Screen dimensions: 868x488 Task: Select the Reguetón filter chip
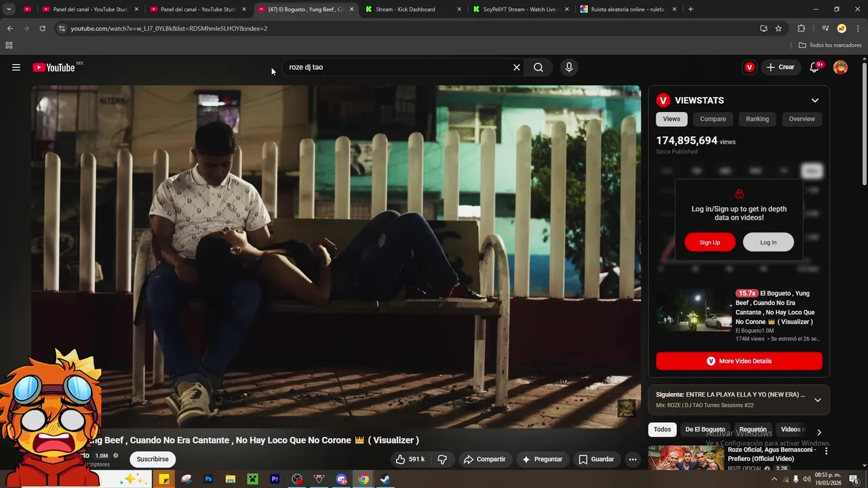coord(753,429)
